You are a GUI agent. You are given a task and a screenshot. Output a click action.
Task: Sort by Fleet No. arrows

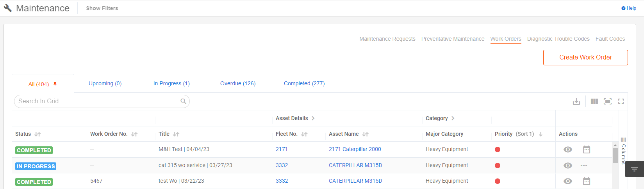[x=304, y=134]
